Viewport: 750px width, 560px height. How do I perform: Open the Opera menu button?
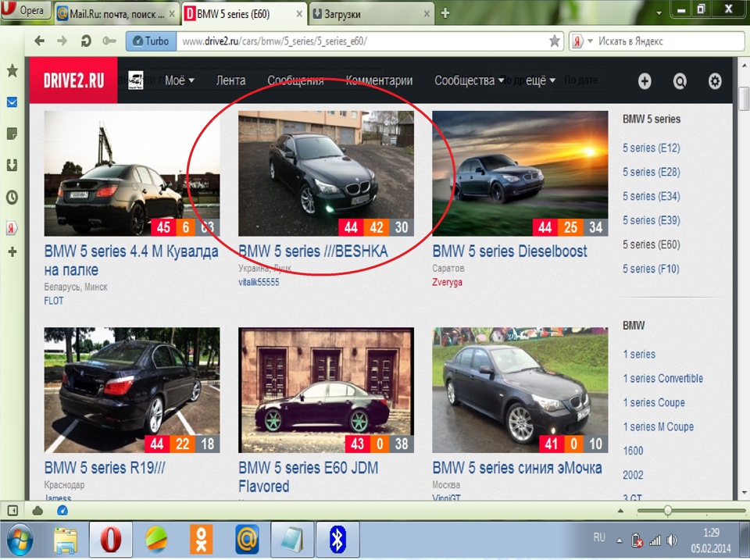[x=26, y=9]
